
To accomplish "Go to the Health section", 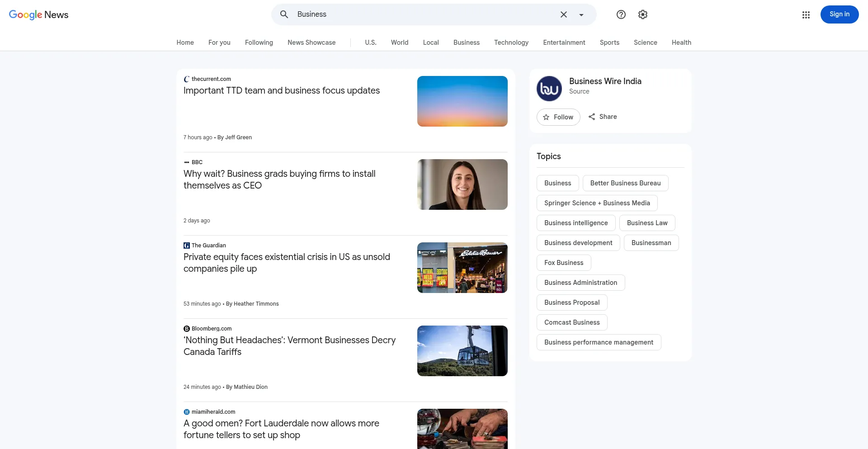I will (681, 43).
